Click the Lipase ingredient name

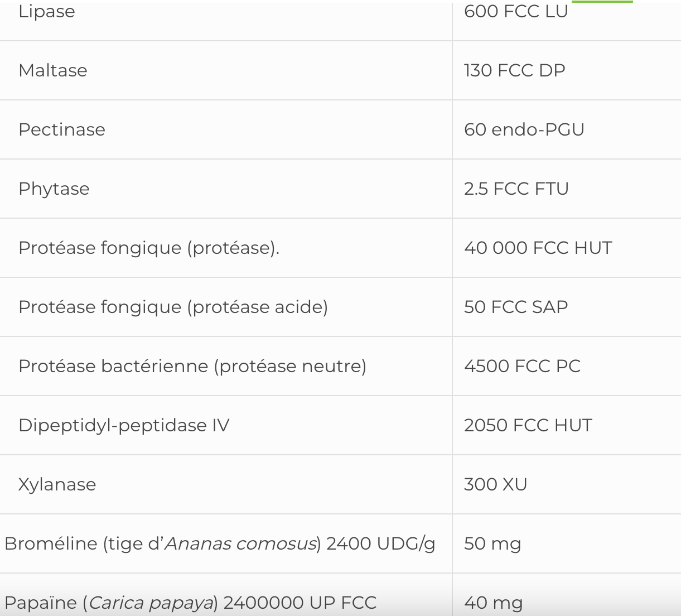click(47, 12)
